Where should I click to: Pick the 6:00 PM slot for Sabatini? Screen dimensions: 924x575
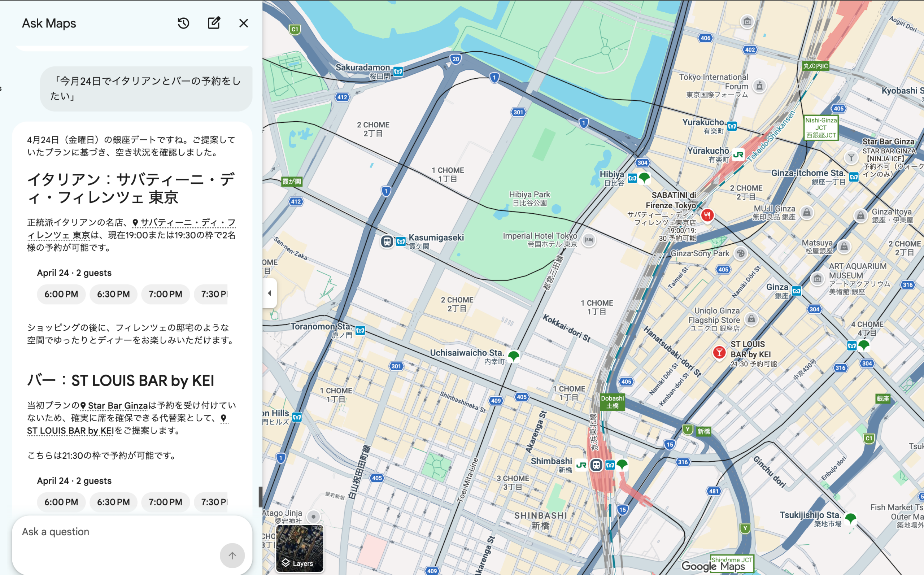(x=61, y=294)
